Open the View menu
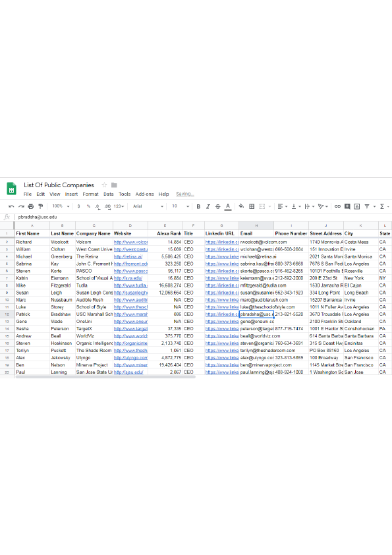Image resolution: width=392 pixels, height=555 pixels. (x=55, y=194)
